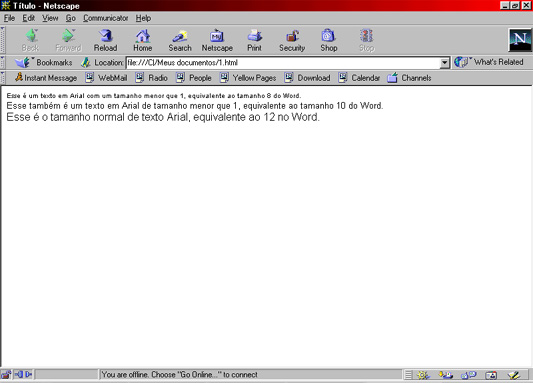Open Navigator from the component bar
Image resolution: width=533 pixels, height=383 pixels.
pyautogui.click(x=423, y=375)
